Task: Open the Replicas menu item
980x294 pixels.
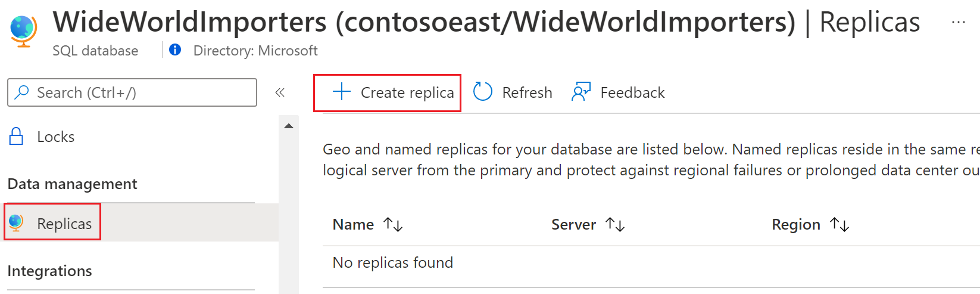Action: tap(64, 224)
